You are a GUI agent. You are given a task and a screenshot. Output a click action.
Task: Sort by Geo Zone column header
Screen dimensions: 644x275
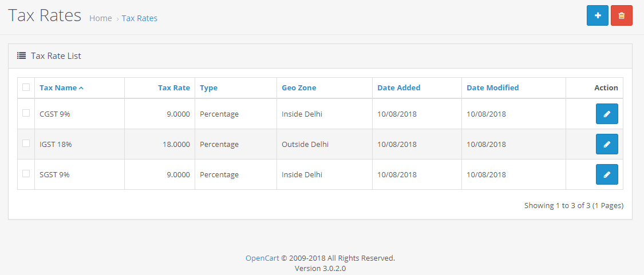tap(299, 87)
